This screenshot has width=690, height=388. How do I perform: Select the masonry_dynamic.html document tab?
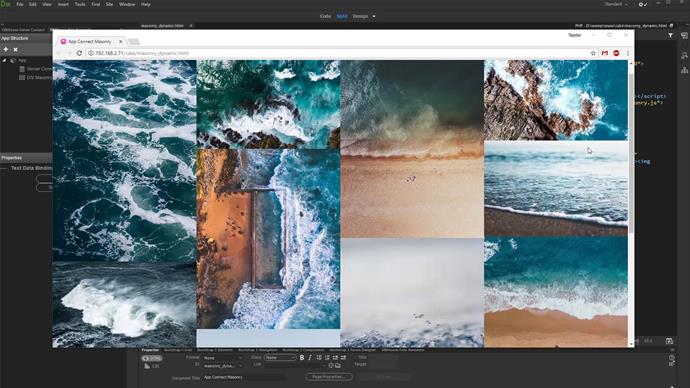tap(162, 26)
